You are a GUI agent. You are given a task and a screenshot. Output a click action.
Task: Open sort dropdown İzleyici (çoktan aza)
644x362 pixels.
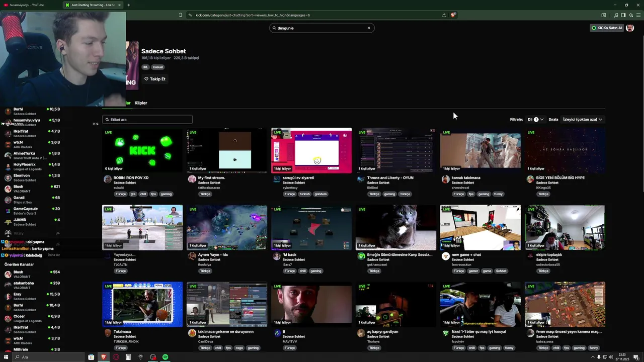tap(583, 120)
